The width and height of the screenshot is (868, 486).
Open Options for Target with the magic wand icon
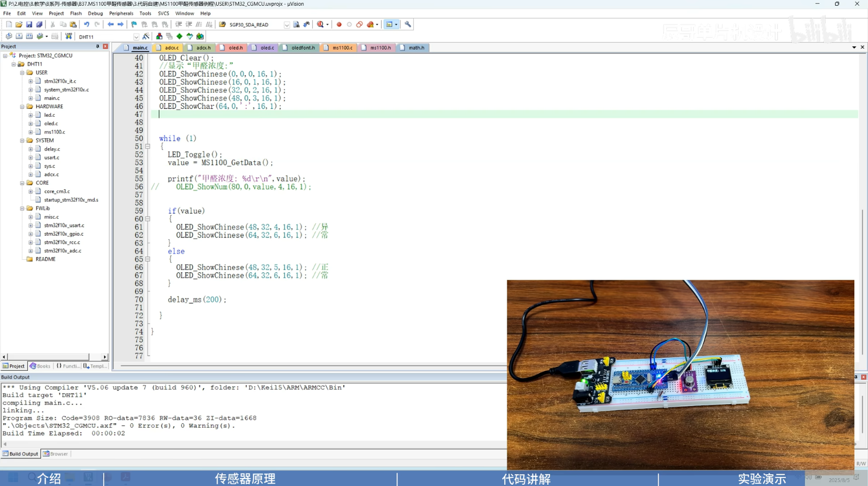(x=146, y=36)
